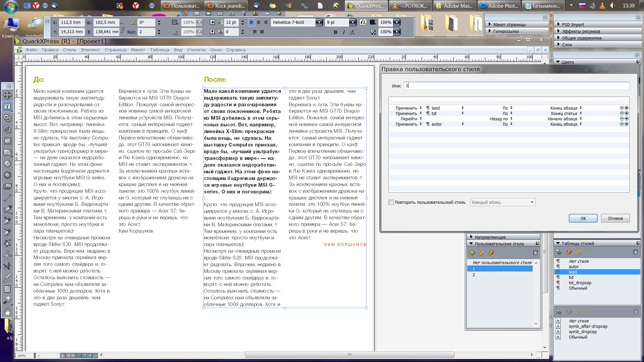Select the Text Content tool

tap(7, 107)
